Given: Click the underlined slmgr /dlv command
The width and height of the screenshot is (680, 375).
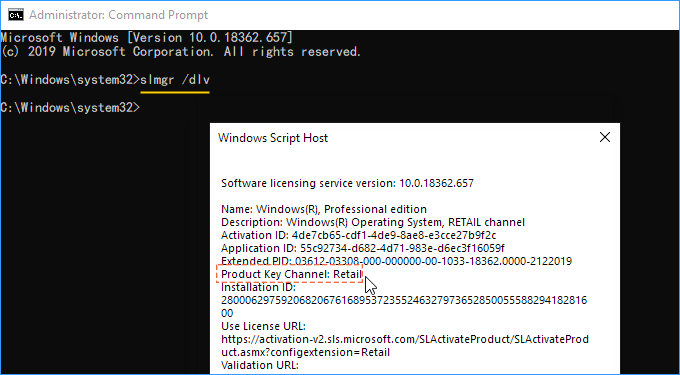Looking at the screenshot, I should click(x=175, y=80).
